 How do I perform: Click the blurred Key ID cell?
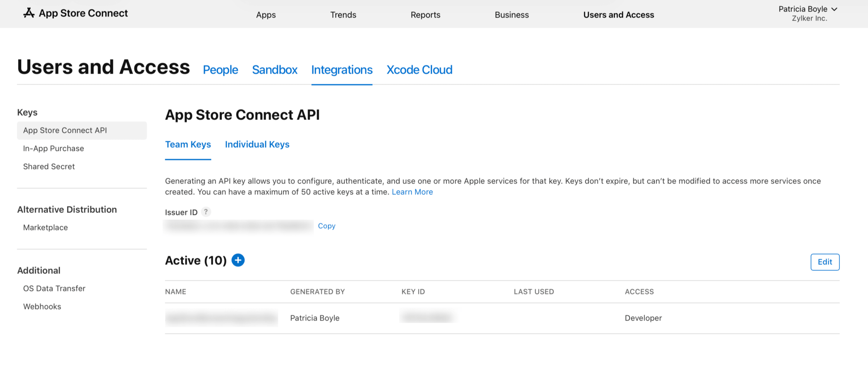click(x=427, y=317)
